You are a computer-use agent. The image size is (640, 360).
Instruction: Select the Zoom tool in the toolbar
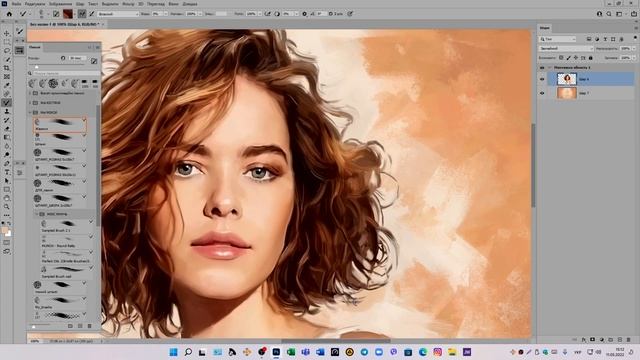[7, 207]
